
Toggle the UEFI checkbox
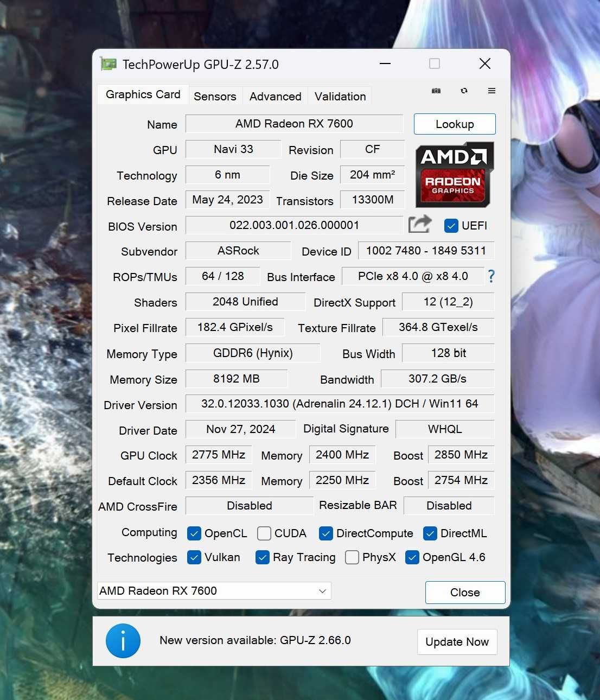451,226
